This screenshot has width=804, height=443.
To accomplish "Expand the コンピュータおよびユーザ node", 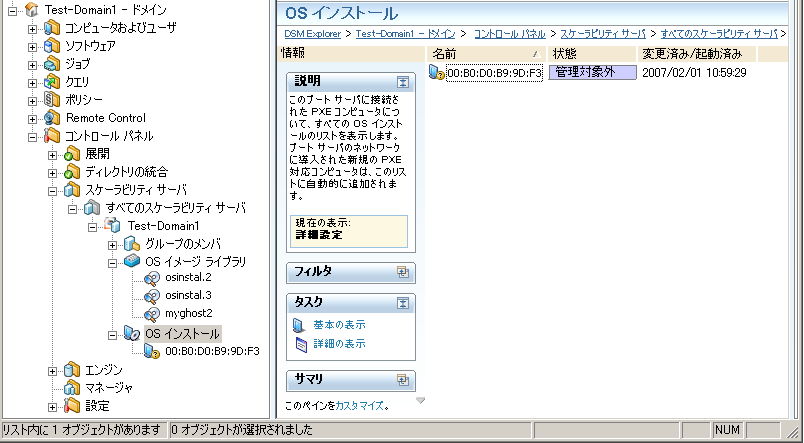I will [32, 29].
